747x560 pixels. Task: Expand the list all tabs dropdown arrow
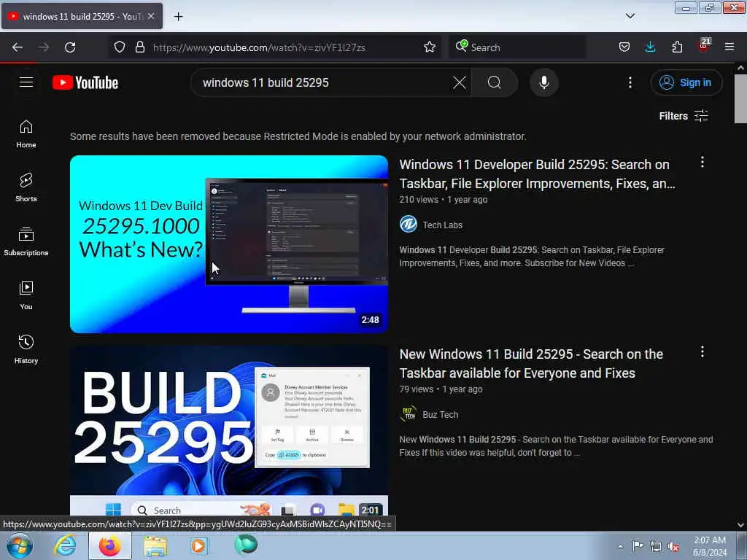[x=630, y=16]
